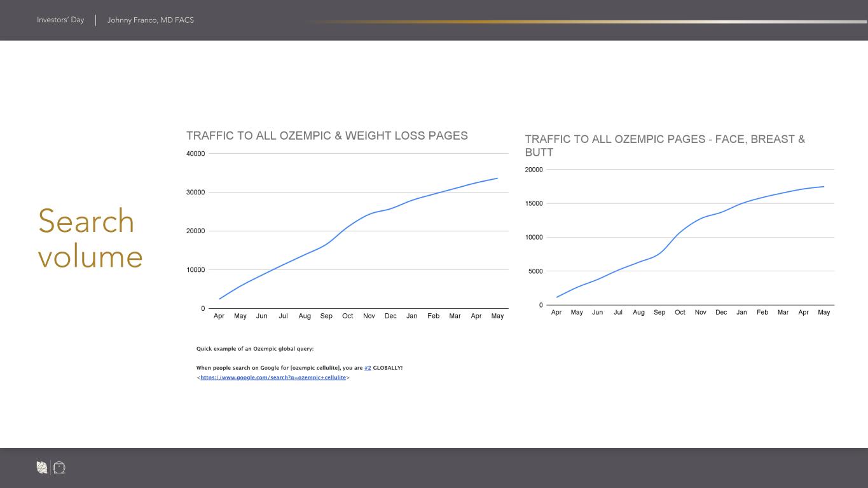The height and width of the screenshot is (488, 868).
Task: Select the Ozempic & Weight Loss chart title
Action: point(327,135)
